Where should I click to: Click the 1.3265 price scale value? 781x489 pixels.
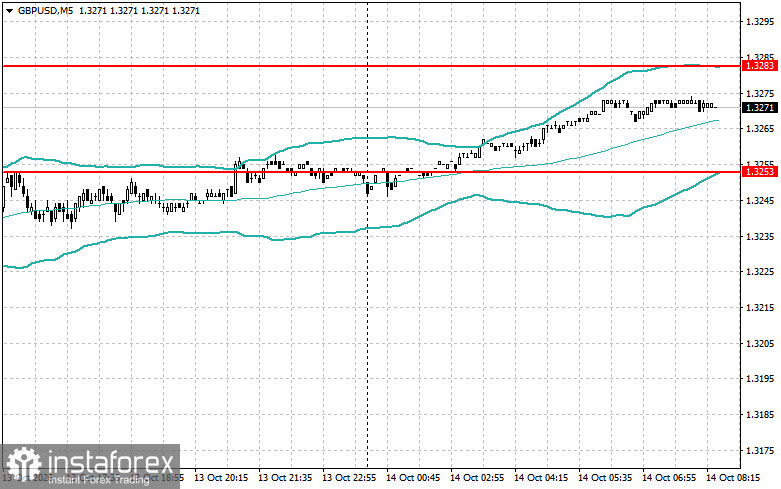pos(760,128)
